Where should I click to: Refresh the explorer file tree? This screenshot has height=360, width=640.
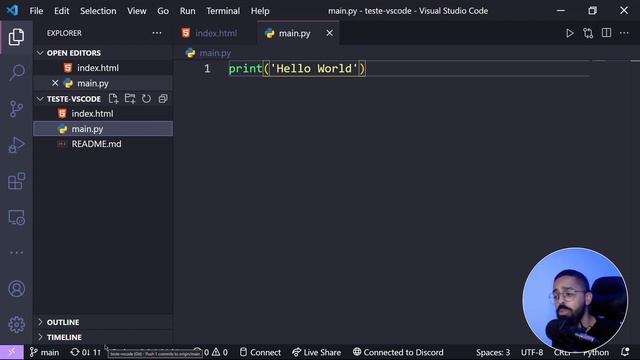click(x=146, y=98)
